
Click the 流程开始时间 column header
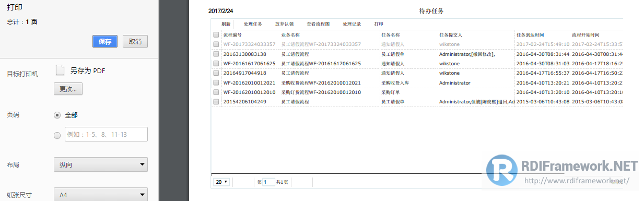[x=586, y=35]
